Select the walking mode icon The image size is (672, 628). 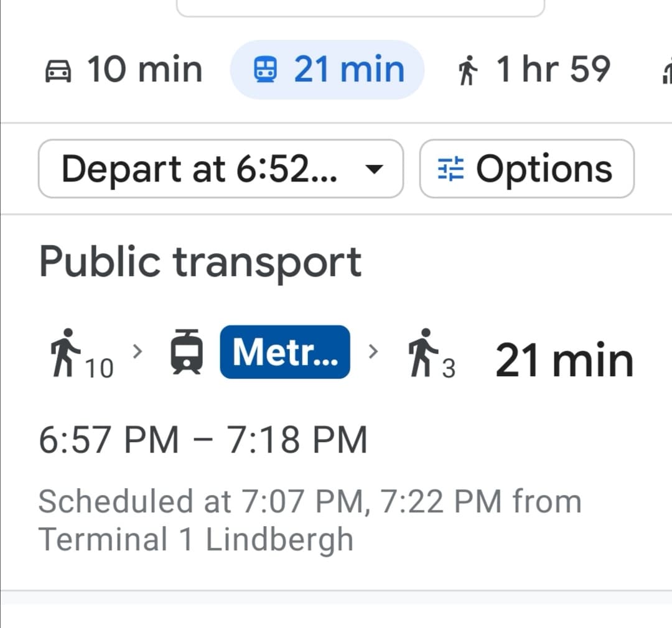(x=467, y=70)
